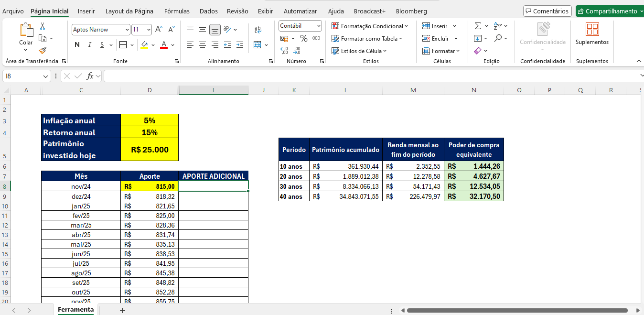Click the text orientation icon
This screenshot has height=315, width=644.
pyautogui.click(x=228, y=30)
